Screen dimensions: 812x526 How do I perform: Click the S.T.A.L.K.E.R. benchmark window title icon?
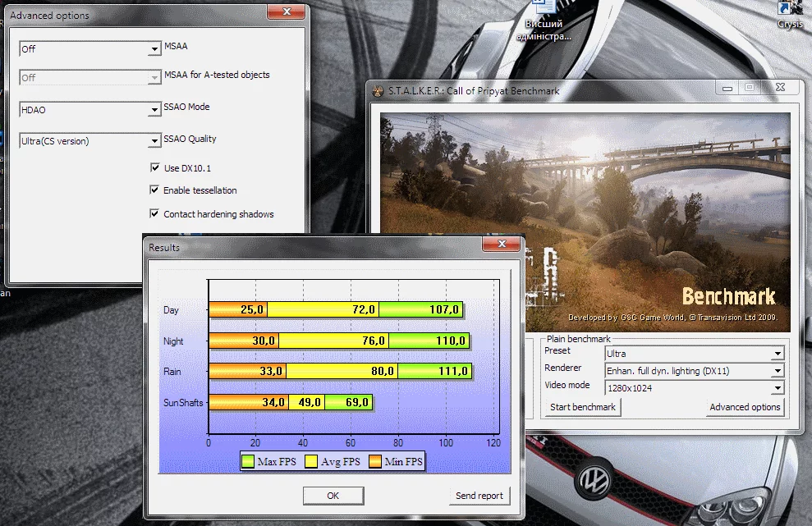point(378,91)
